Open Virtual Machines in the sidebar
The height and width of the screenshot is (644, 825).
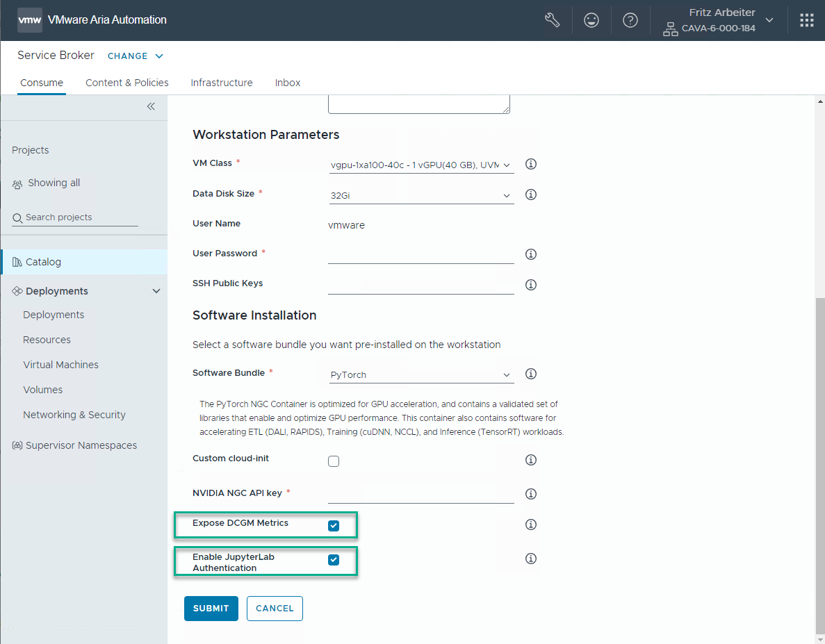tap(60, 365)
